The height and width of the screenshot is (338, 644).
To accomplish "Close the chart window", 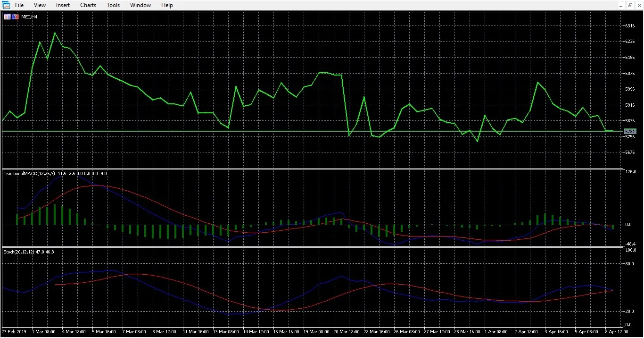I will 639,5.
